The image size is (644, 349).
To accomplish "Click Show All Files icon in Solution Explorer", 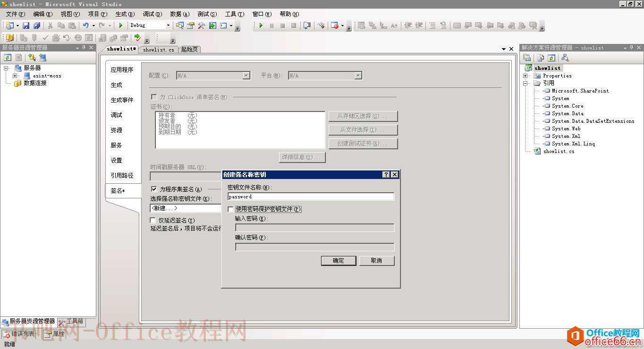I will 541,58.
